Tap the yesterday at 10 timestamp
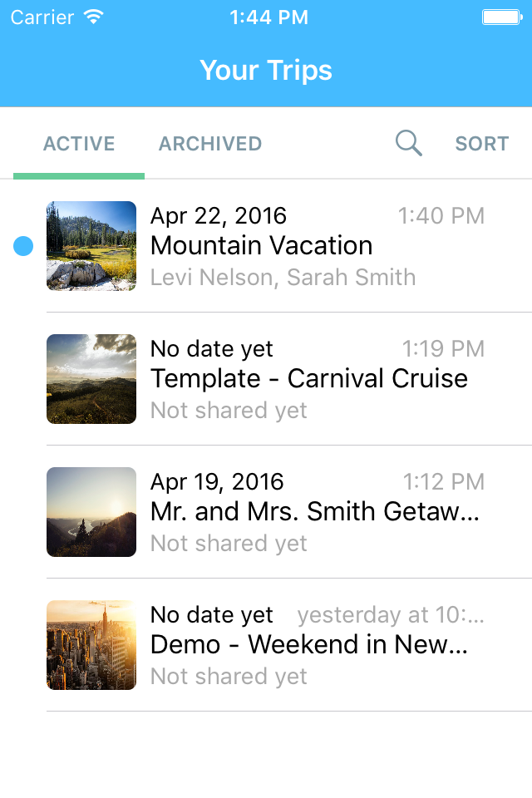 [x=391, y=615]
